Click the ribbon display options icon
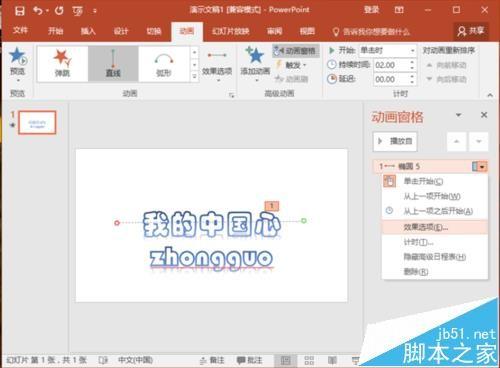 399,10
